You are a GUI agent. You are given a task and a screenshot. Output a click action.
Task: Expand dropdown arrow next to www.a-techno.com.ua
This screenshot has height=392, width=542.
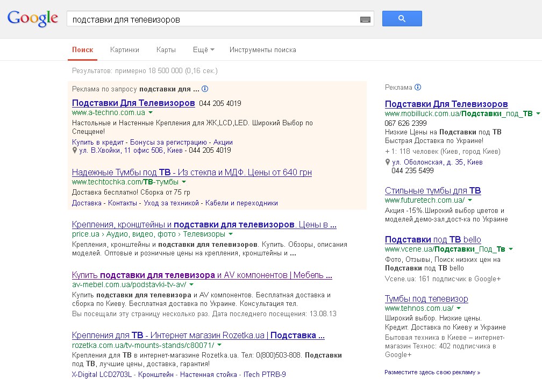click(151, 113)
